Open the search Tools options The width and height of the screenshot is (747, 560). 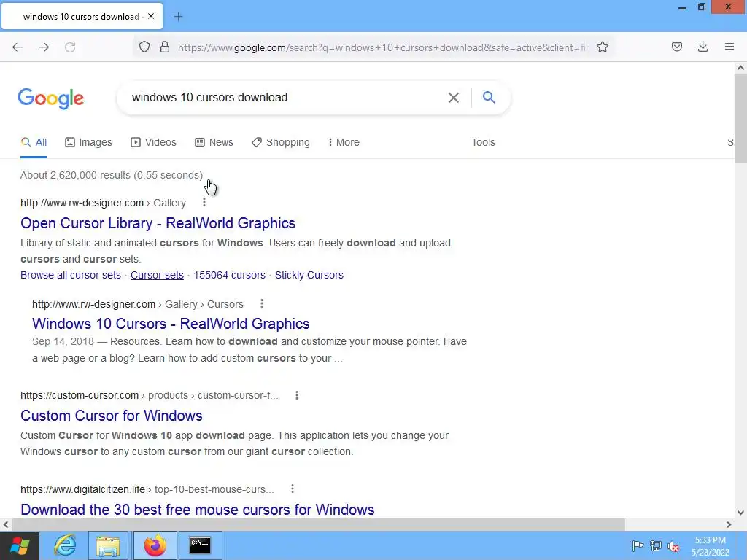point(483,142)
